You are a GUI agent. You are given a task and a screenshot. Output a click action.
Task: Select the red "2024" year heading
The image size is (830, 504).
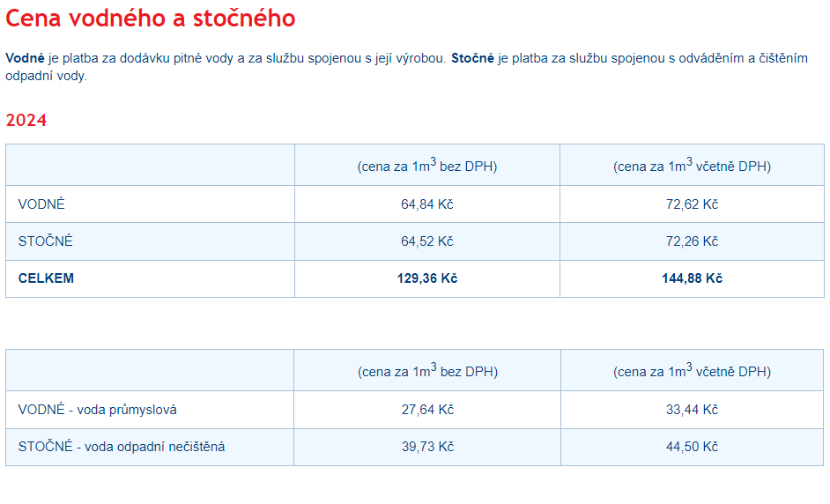pyautogui.click(x=26, y=121)
